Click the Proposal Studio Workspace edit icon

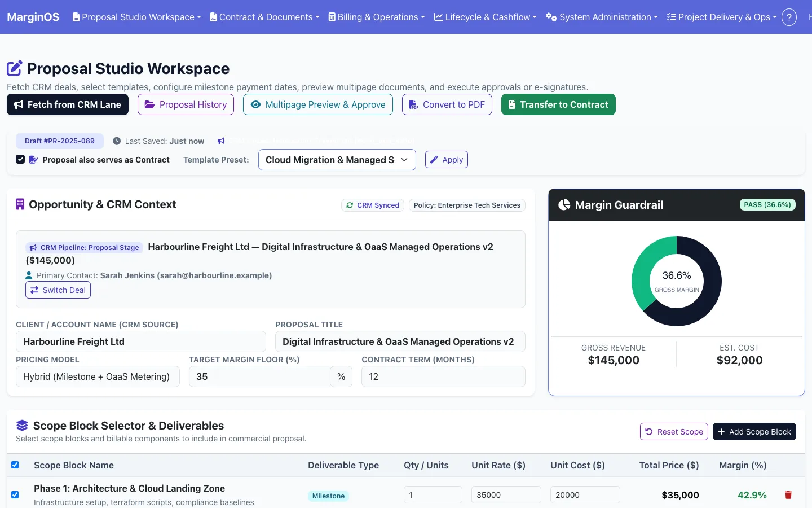coord(15,68)
